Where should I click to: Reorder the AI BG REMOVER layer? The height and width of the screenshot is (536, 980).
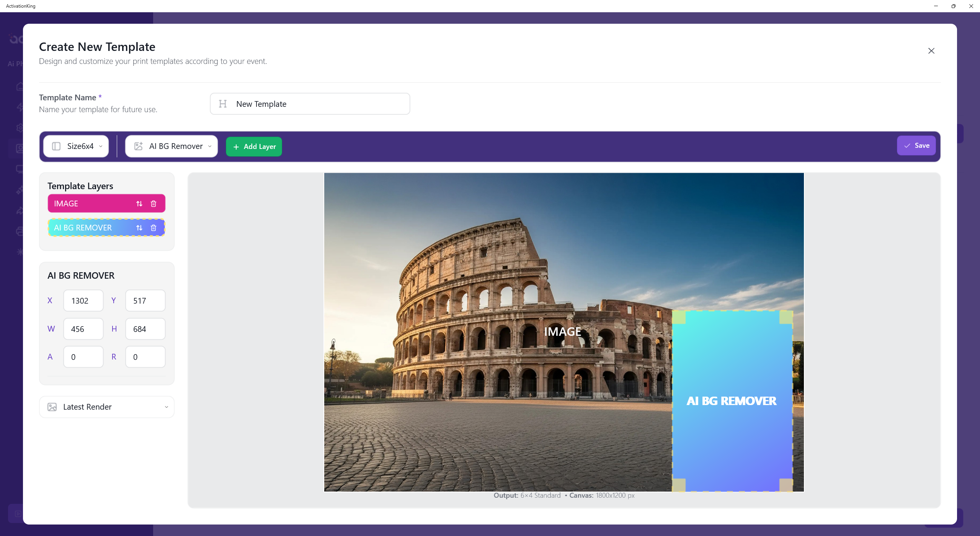click(139, 228)
